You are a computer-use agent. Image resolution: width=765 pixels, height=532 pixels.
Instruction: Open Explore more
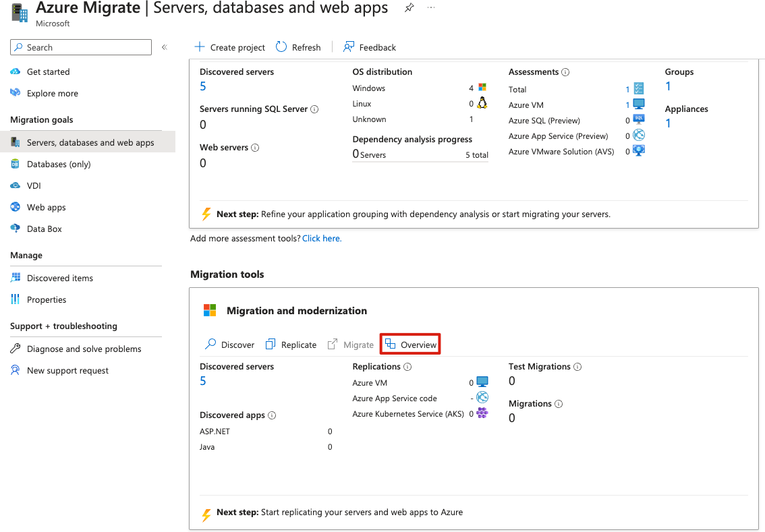(x=52, y=93)
